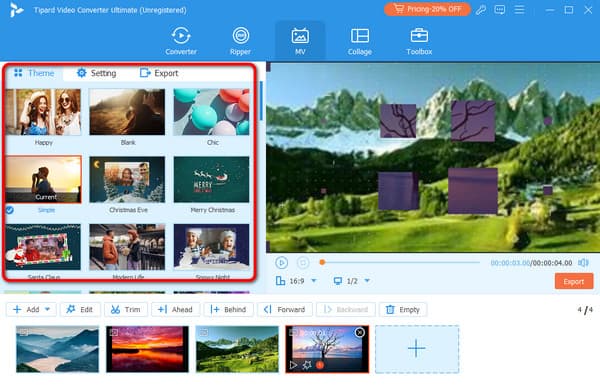Open the Ripper module
600x390 pixels.
pyautogui.click(x=240, y=41)
